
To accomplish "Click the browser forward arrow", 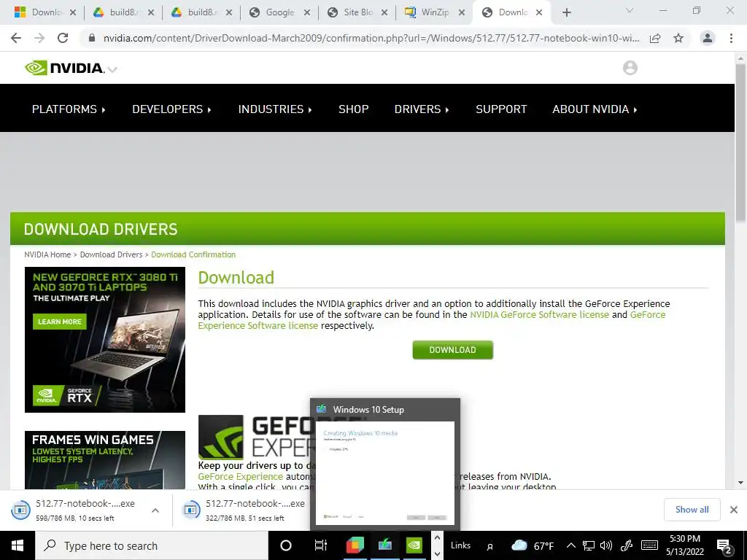I will click(39, 38).
